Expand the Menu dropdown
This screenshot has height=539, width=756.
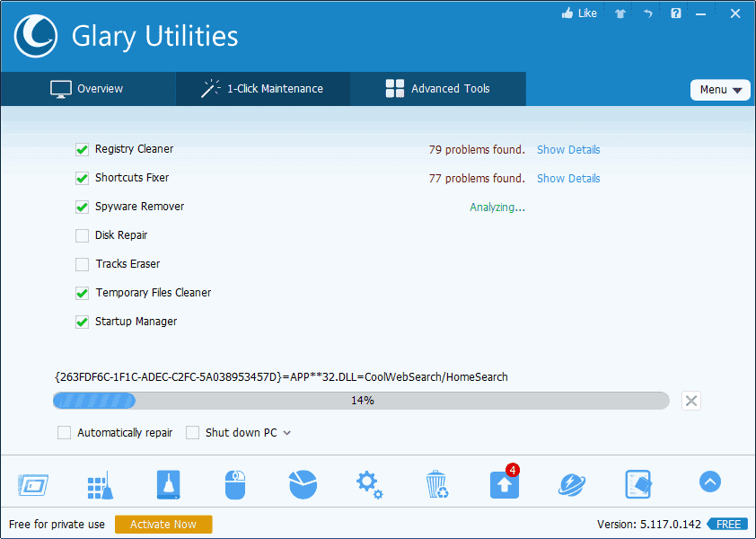click(x=720, y=90)
